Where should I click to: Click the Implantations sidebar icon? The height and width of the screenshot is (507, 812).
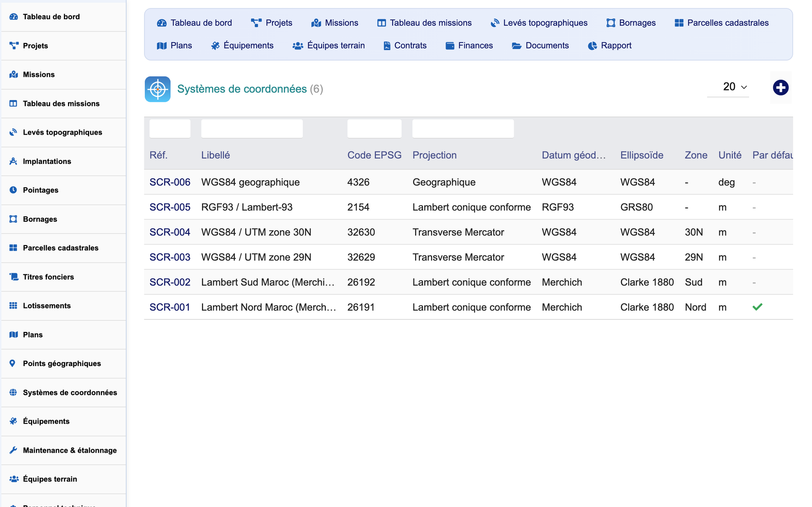(x=13, y=161)
